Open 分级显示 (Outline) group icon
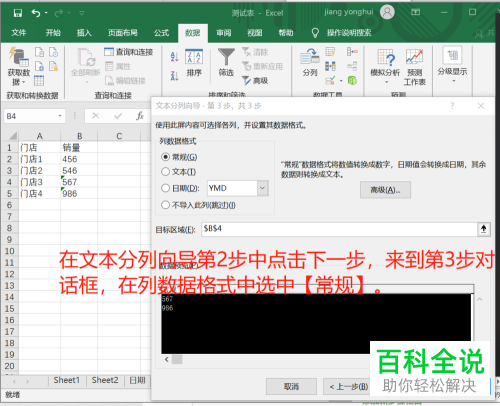500x406 pixels. [452, 55]
